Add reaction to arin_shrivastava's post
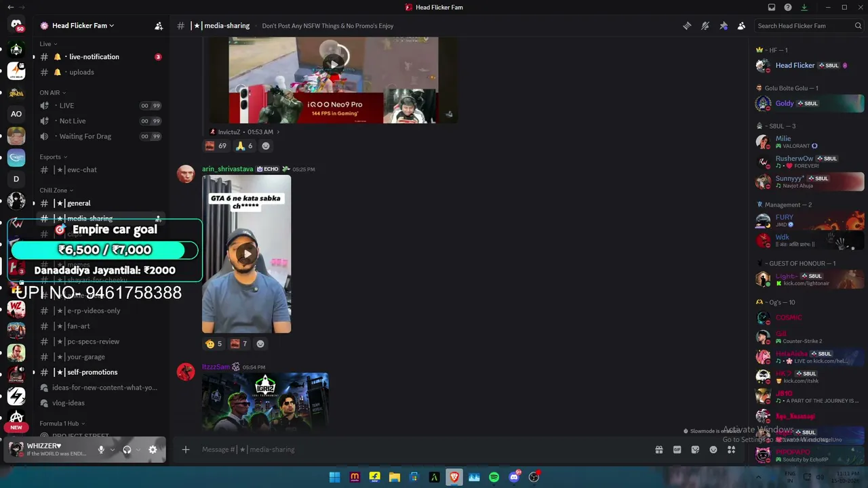The height and width of the screenshot is (488, 868). click(260, 344)
